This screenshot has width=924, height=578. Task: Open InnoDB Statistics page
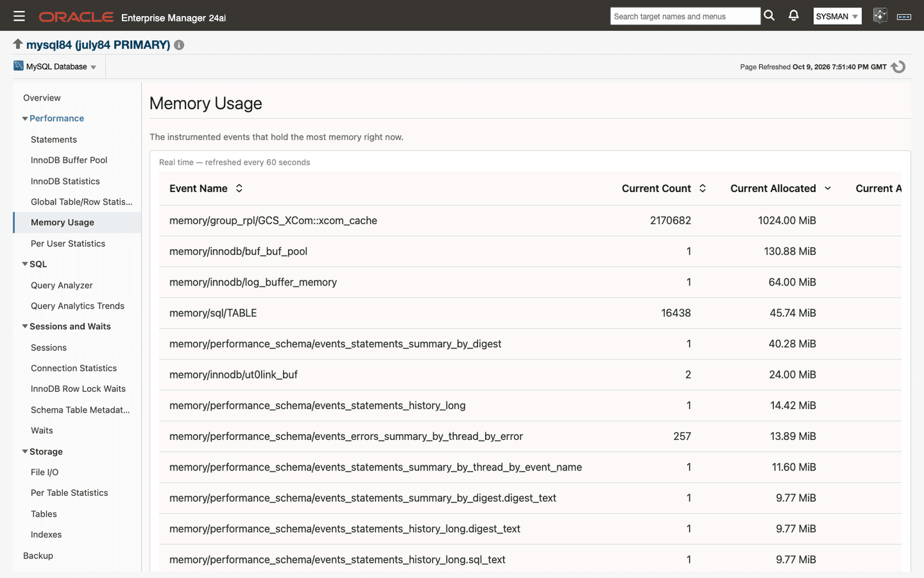(65, 181)
